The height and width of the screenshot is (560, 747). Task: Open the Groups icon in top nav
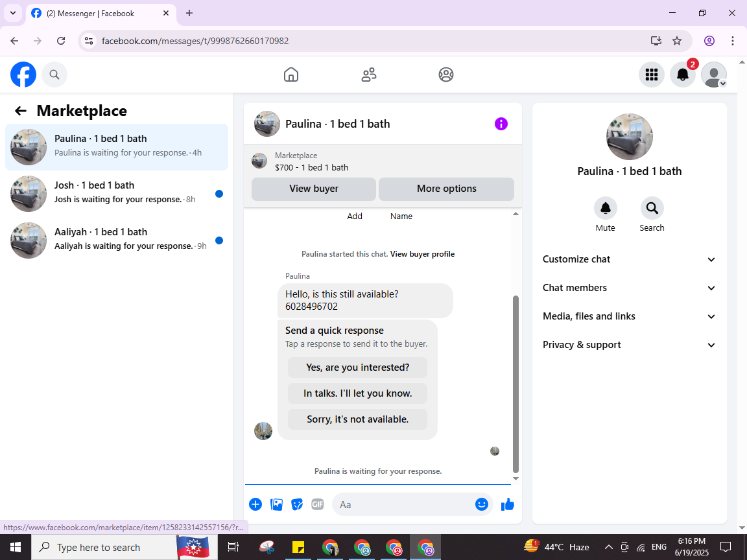446,75
